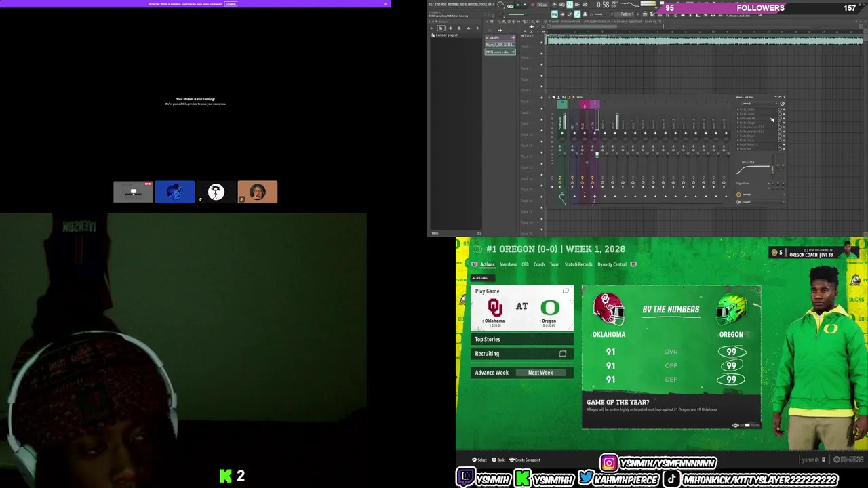Select Current project in FL browser

click(x=446, y=35)
